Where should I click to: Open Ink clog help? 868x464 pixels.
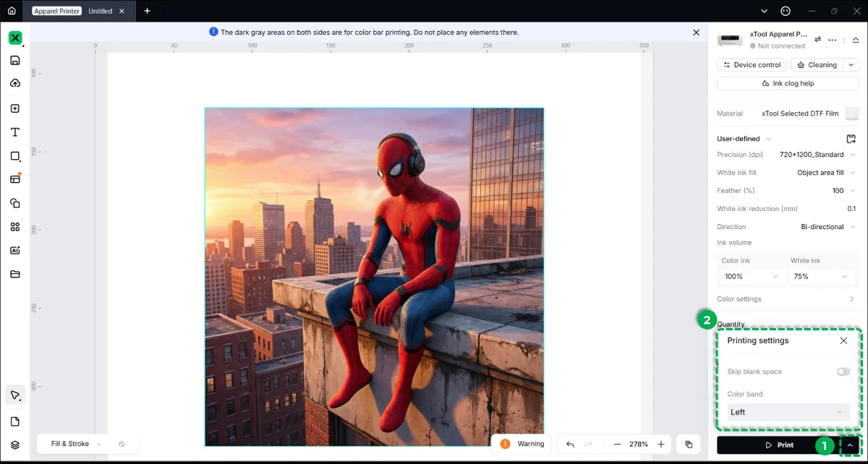[788, 83]
